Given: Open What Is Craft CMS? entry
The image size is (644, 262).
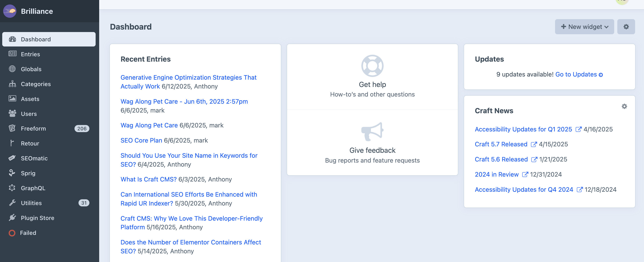Looking at the screenshot, I should tap(149, 179).
